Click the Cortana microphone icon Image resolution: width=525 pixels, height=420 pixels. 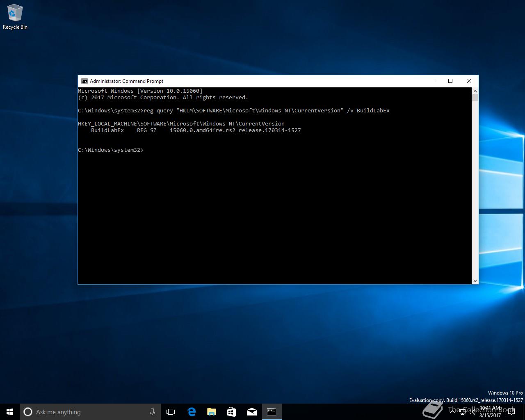[152, 412]
